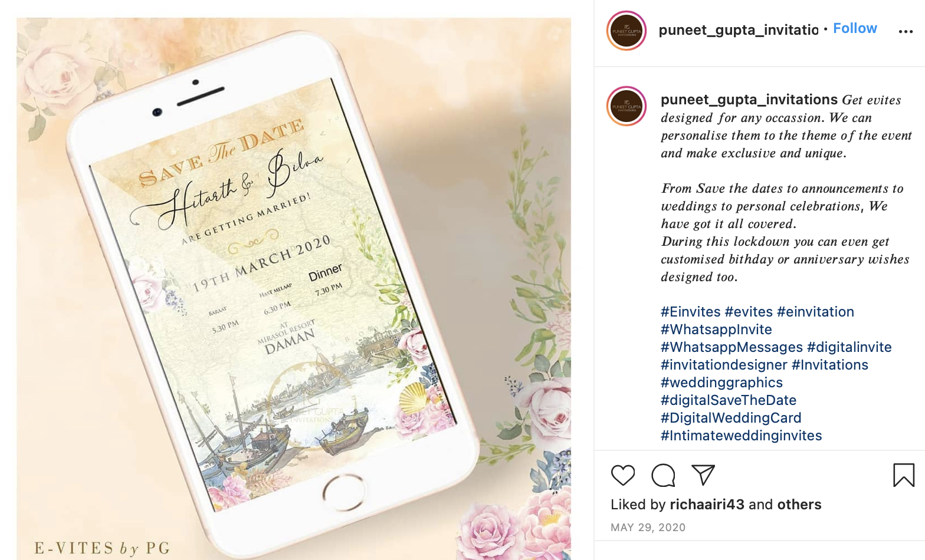
Task: Open the #digitalSaveTheDate hashtag
Action: tap(729, 400)
